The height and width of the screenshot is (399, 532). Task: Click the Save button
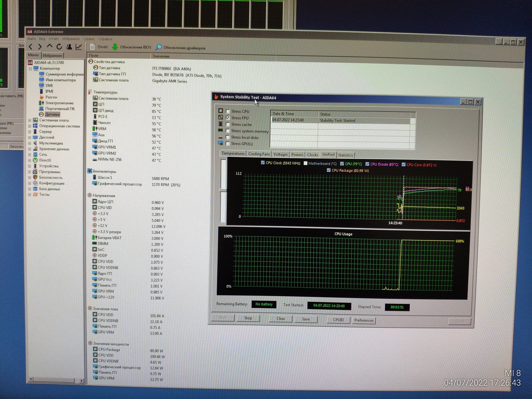click(306, 319)
